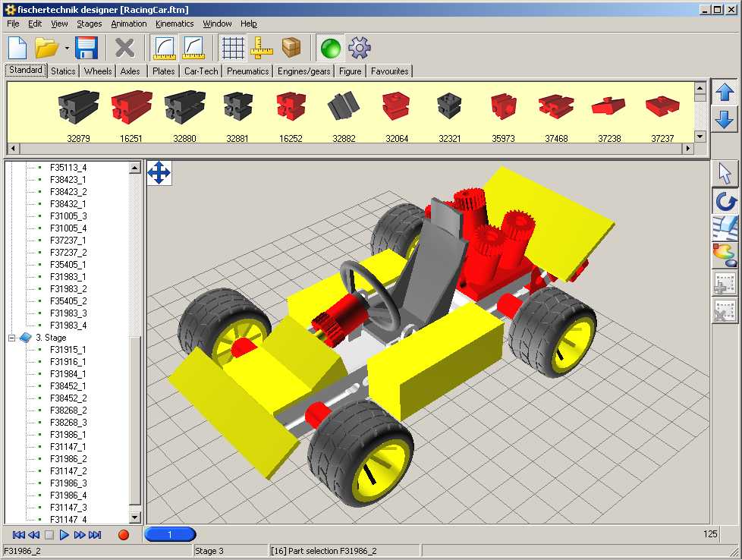
Task: Open the cardboard box parts icon
Action: coord(291,49)
